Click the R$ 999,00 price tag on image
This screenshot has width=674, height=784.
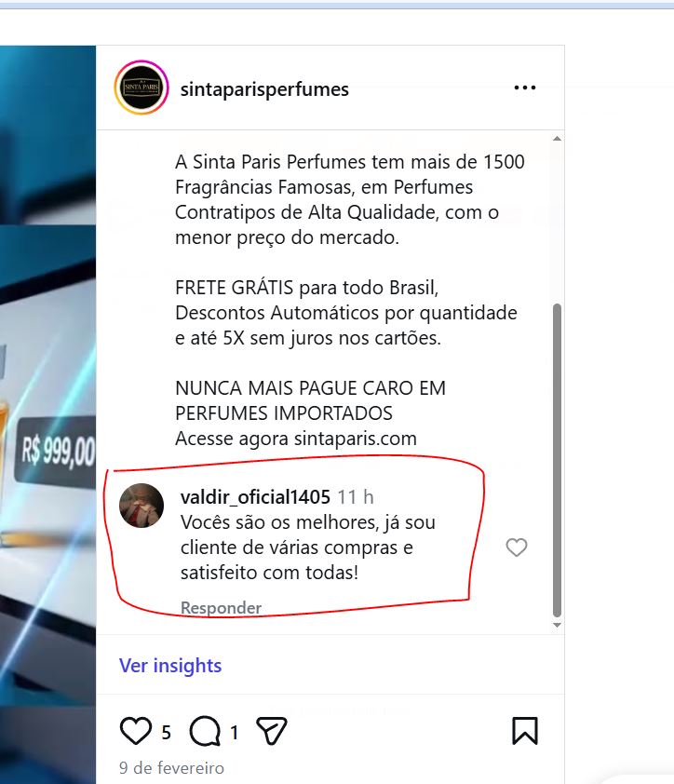click(55, 452)
